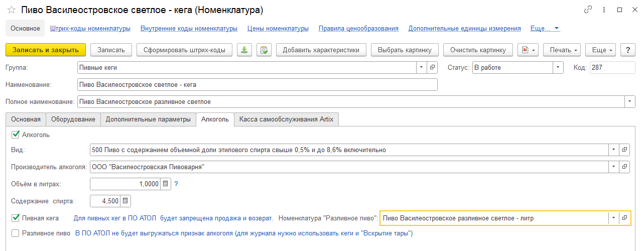This screenshot has height=251, width=644.
Task: Open calculator for Содержание спирта field
Action: (x=125, y=201)
